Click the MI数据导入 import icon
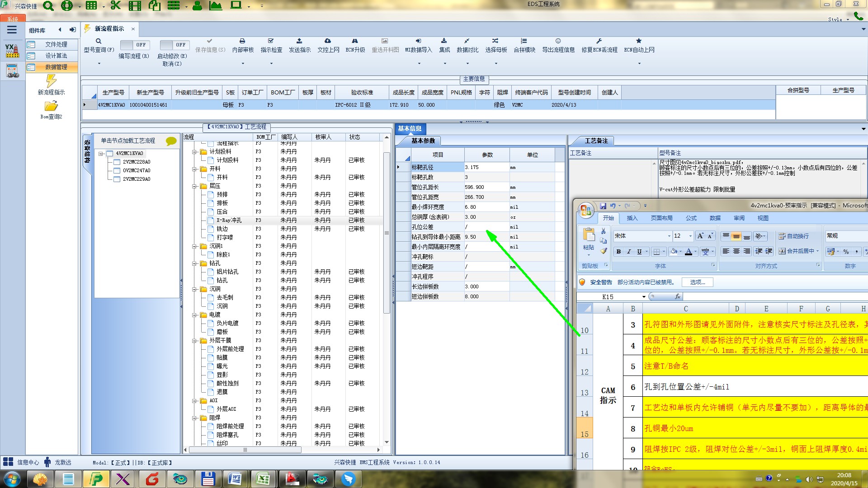The image size is (868, 488). click(418, 41)
